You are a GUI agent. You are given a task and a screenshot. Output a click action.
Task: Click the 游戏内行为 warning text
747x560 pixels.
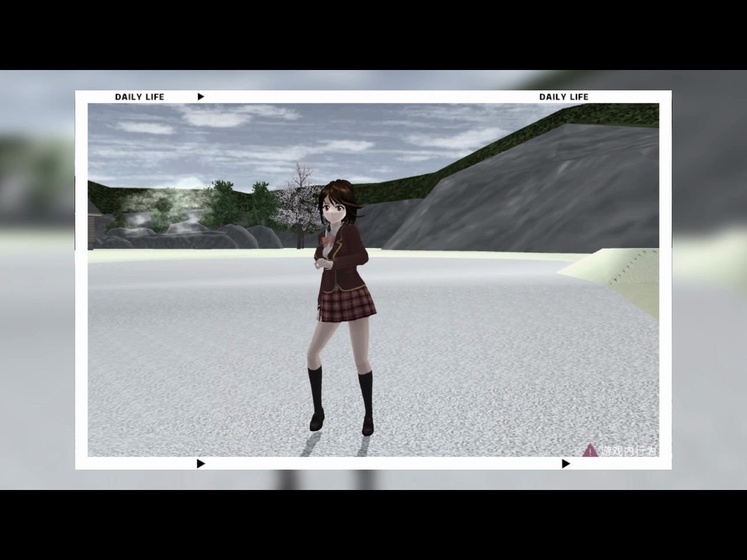(629, 451)
